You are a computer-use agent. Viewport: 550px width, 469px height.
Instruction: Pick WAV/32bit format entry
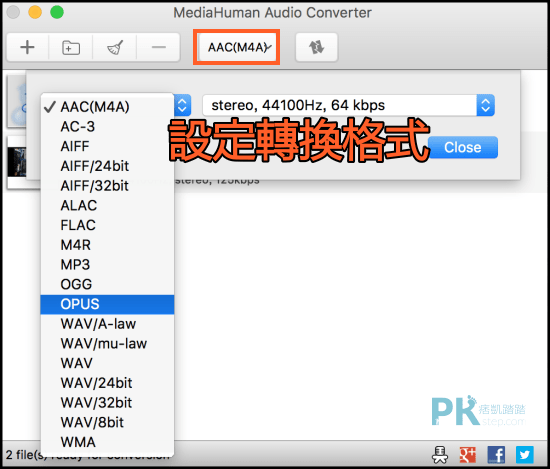coord(107,403)
